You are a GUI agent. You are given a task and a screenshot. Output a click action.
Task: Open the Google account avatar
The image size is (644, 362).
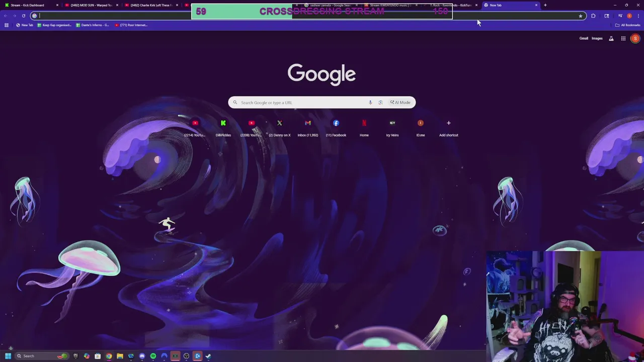coord(635,38)
